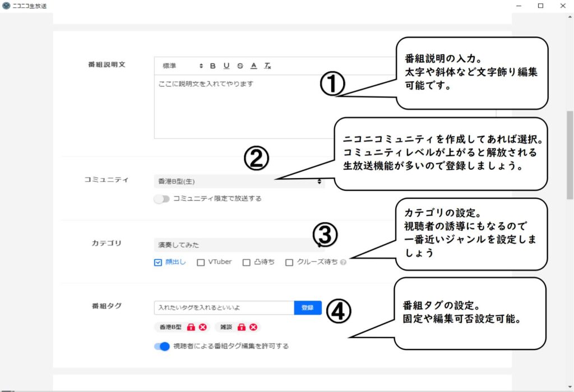The height and width of the screenshot is (392, 574).
Task: Click the 番組タグ text input field
Action: [224, 308]
